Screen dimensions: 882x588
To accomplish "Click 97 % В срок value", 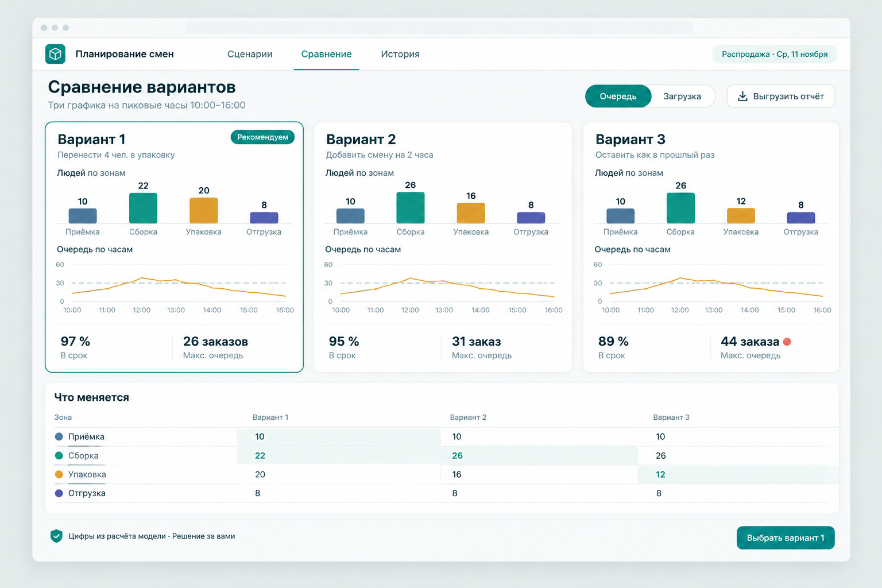I will coord(75,342).
